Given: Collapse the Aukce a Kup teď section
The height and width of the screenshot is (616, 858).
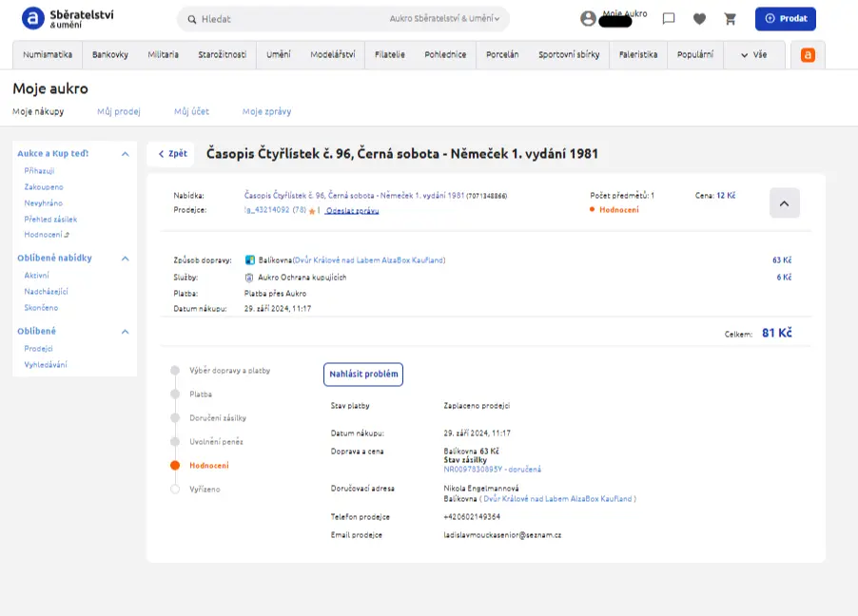Looking at the screenshot, I should pyautogui.click(x=126, y=154).
